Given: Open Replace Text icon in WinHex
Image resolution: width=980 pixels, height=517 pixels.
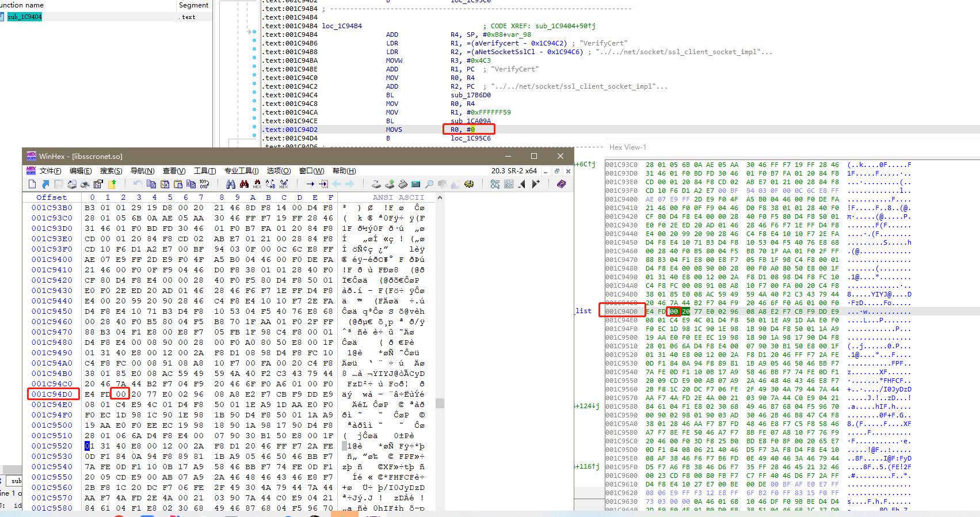Looking at the screenshot, I should pyautogui.click(x=270, y=184).
